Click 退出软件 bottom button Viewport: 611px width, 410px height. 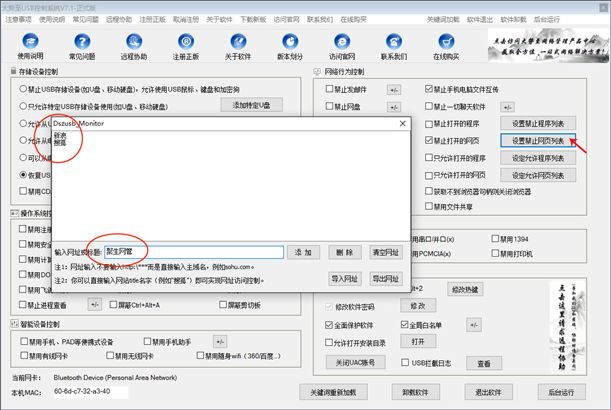click(x=488, y=392)
